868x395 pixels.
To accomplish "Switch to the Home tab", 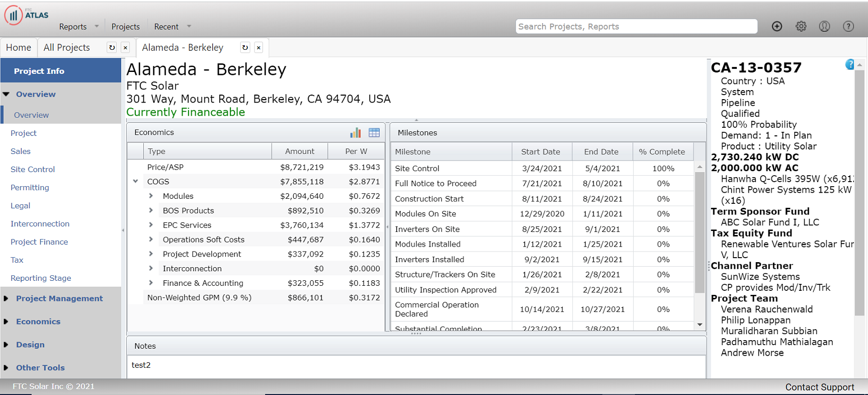I will pos(19,47).
